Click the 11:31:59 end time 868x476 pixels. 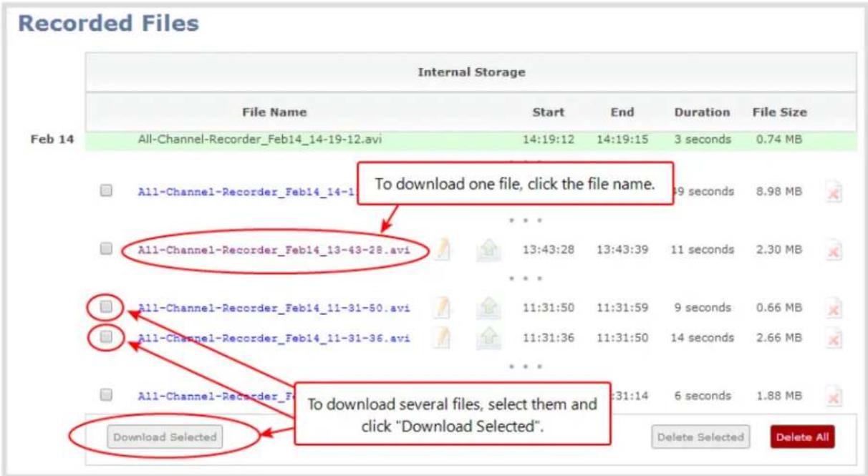(x=622, y=309)
